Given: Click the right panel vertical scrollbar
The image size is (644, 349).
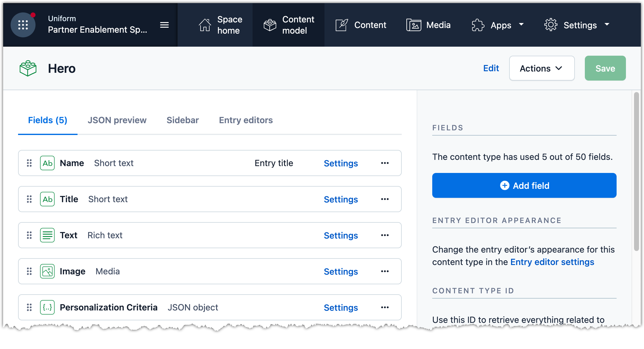Looking at the screenshot, I should (636, 171).
